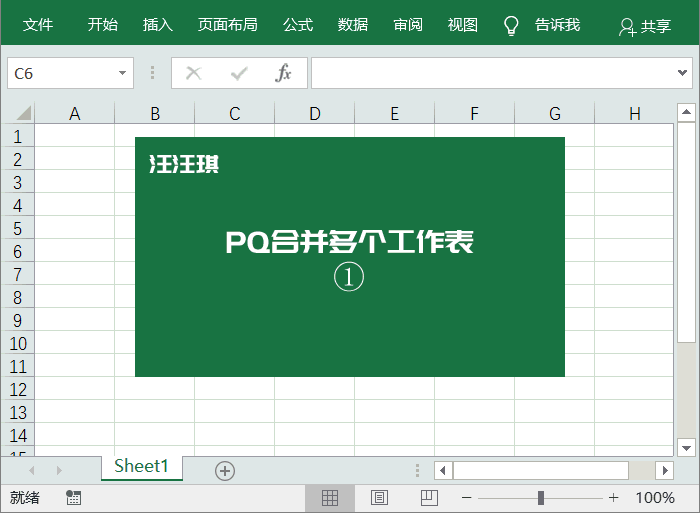Image resolution: width=700 pixels, height=513 pixels.
Task: Select the 视图 tab
Action: tap(463, 25)
